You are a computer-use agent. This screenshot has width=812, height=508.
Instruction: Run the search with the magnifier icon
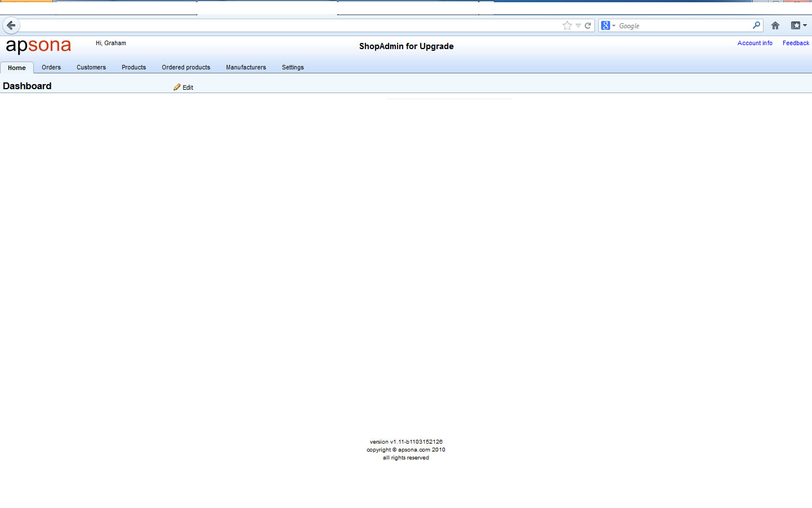(756, 25)
